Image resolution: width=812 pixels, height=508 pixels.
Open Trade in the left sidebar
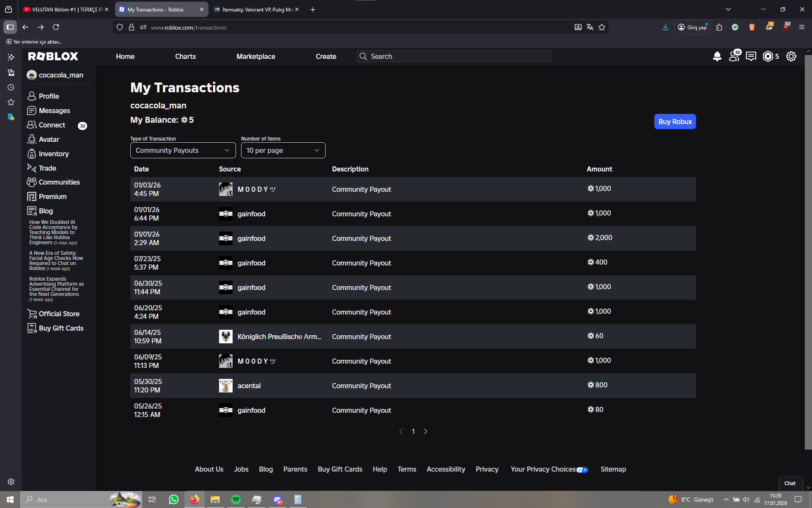pos(41,168)
